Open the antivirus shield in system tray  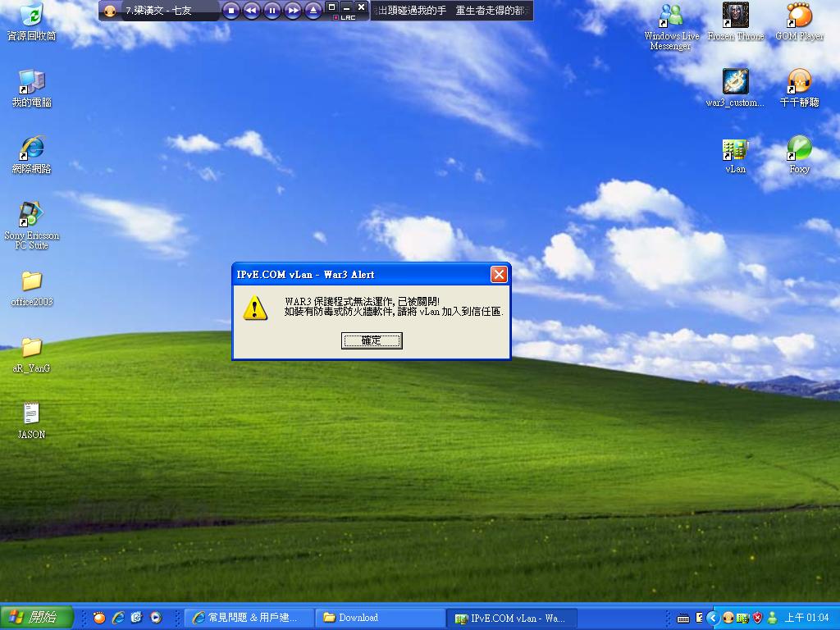point(757,618)
